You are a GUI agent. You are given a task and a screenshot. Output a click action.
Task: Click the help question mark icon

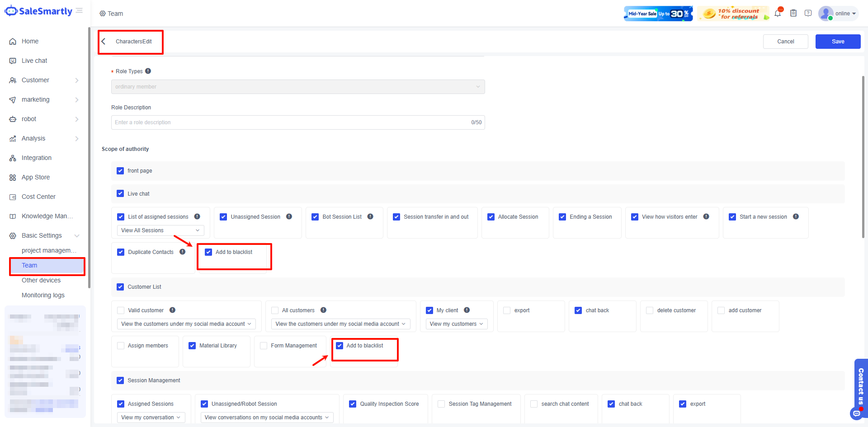(x=808, y=14)
